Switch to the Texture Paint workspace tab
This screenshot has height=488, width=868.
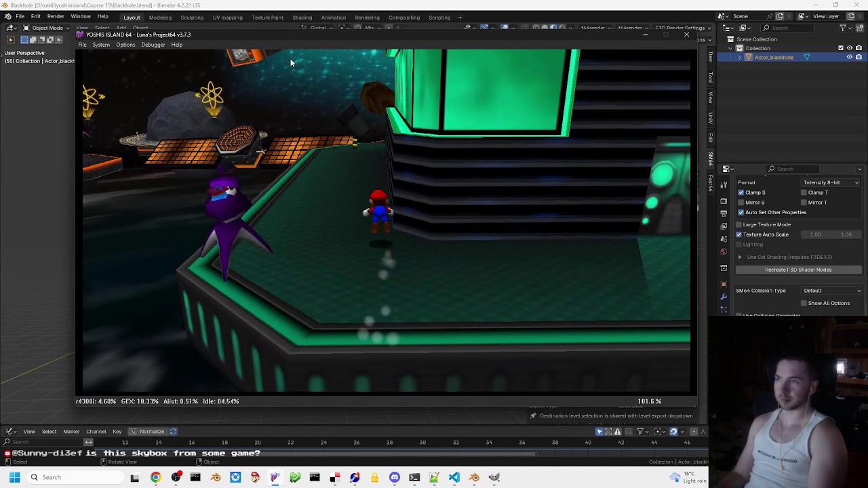pyautogui.click(x=267, y=18)
